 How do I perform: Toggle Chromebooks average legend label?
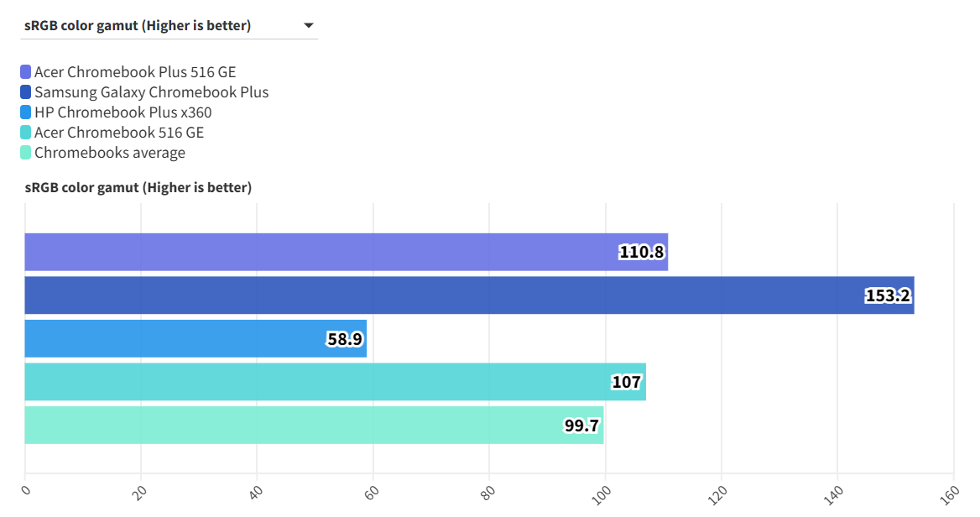tap(109, 153)
